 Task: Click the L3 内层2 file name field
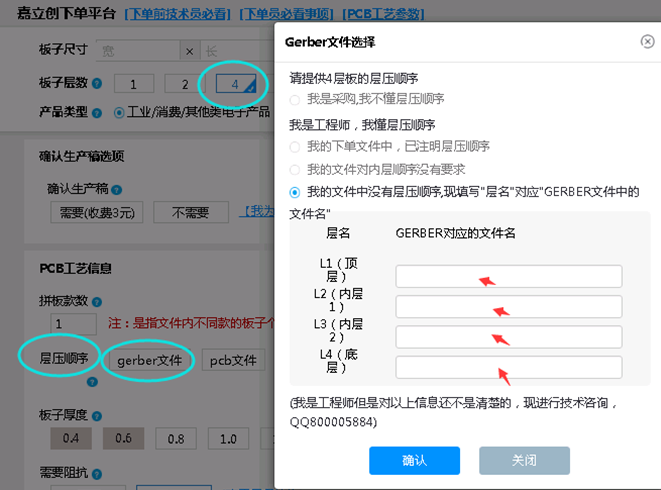[508, 336]
